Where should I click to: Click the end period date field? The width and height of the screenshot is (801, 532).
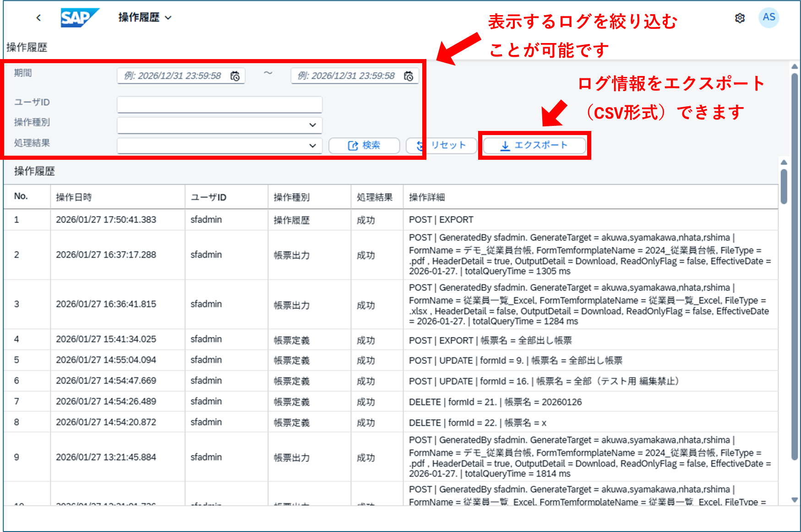(347, 76)
